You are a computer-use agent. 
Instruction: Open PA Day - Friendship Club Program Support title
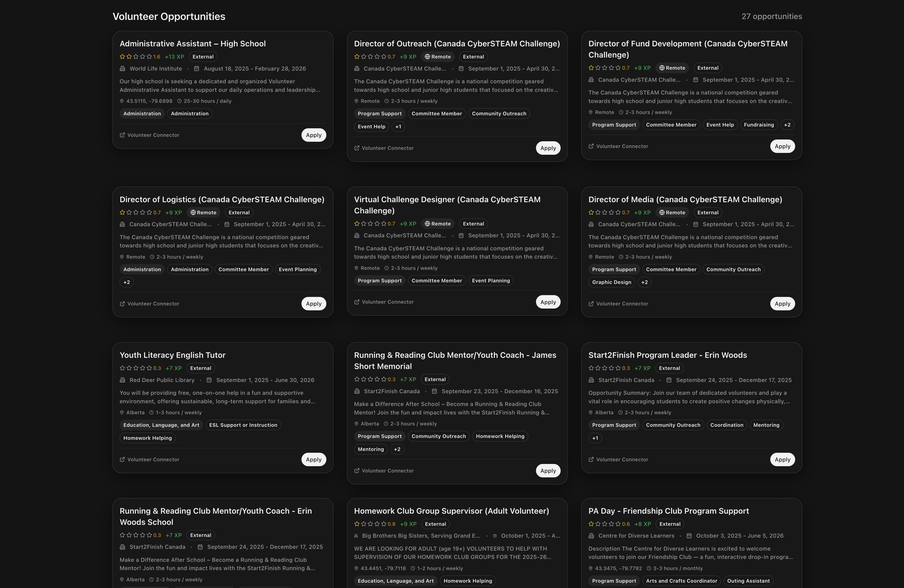(669, 511)
